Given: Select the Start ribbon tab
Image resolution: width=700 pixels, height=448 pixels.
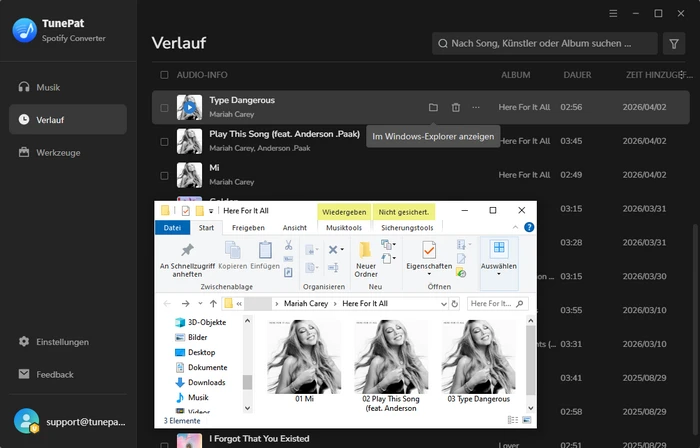Looking at the screenshot, I should click(x=206, y=228).
